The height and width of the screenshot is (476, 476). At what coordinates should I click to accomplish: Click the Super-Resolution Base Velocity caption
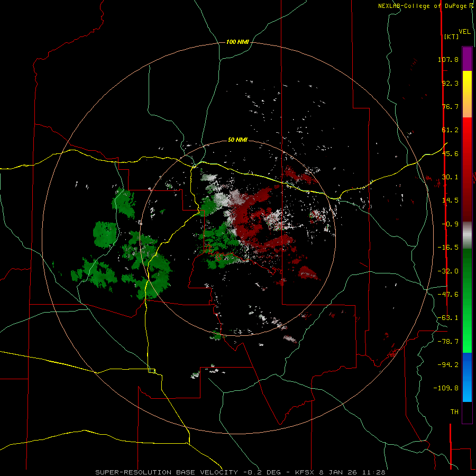coord(240,472)
